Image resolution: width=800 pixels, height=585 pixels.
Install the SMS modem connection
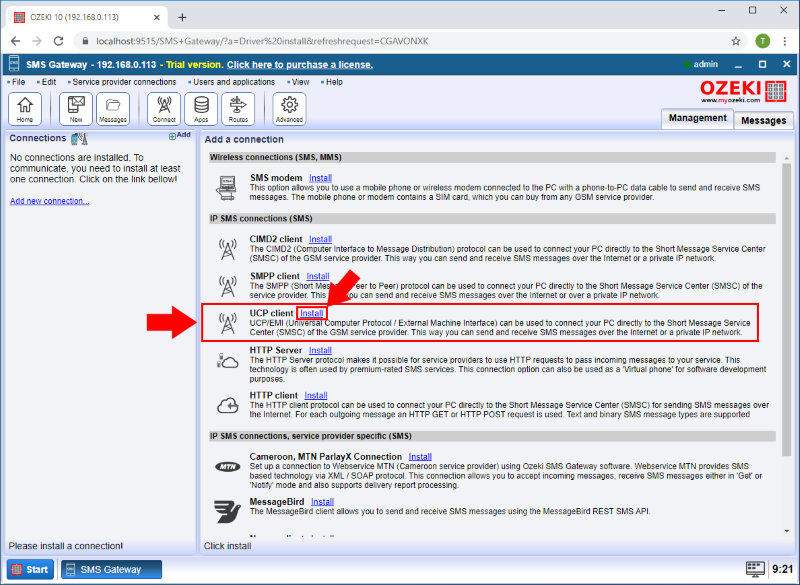point(320,178)
